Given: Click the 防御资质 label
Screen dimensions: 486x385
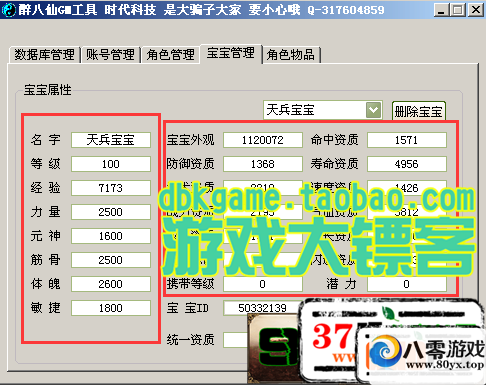Looking at the screenshot, I should 191,164.
